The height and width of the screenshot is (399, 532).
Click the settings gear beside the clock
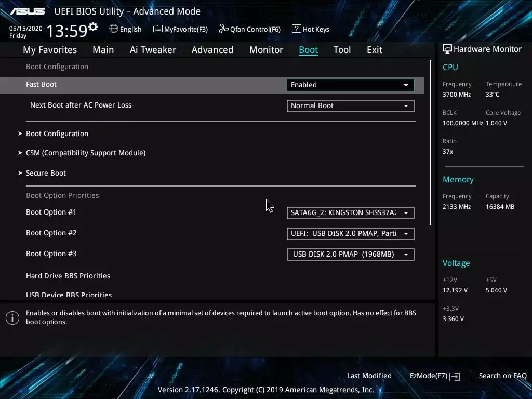tap(93, 26)
